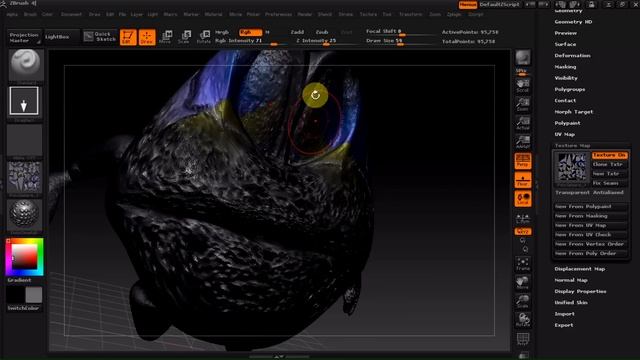This screenshot has width=640, height=360.
Task: Click the Scroll canvas icon on right shelf
Action: tap(522, 86)
